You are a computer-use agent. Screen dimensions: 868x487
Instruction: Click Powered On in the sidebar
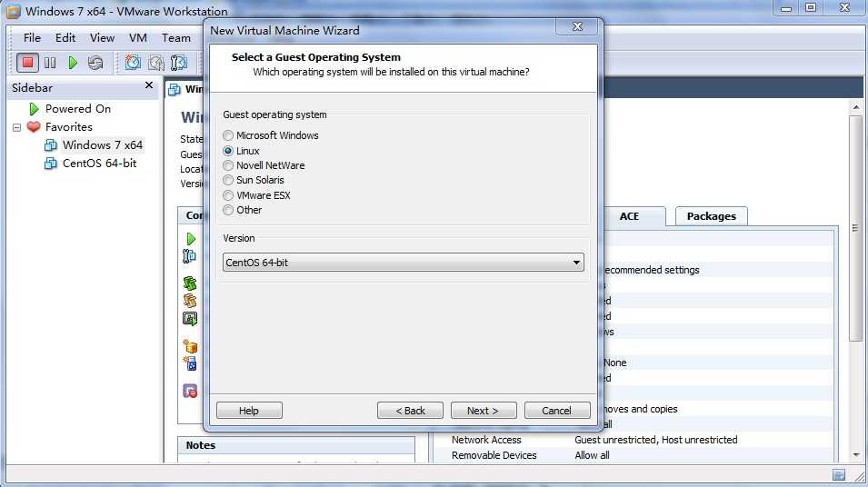pos(78,108)
